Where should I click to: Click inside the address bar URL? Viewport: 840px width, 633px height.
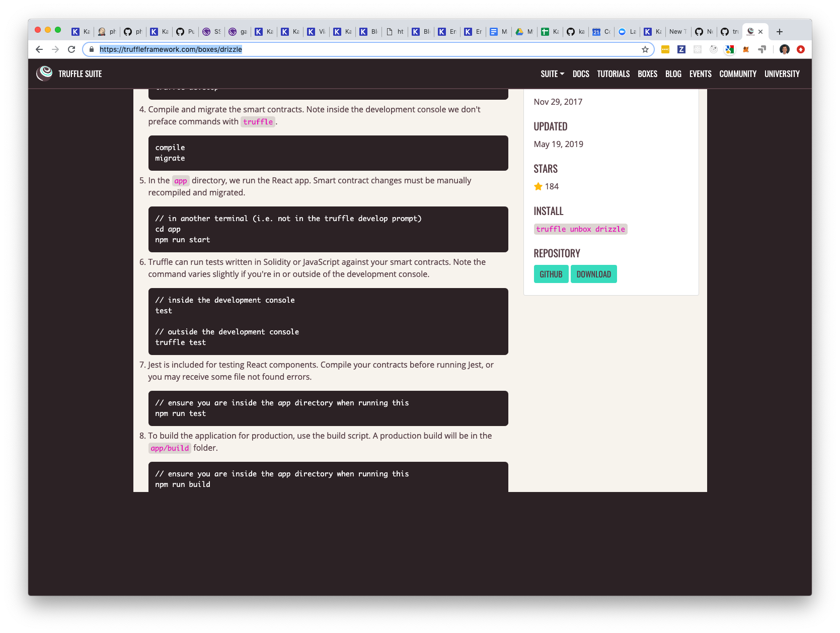click(170, 49)
